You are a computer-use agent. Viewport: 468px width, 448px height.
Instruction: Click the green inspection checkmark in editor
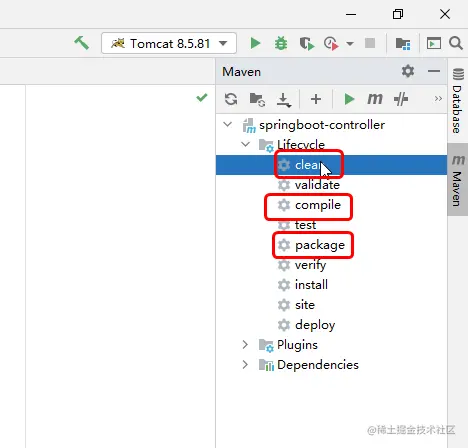(202, 98)
